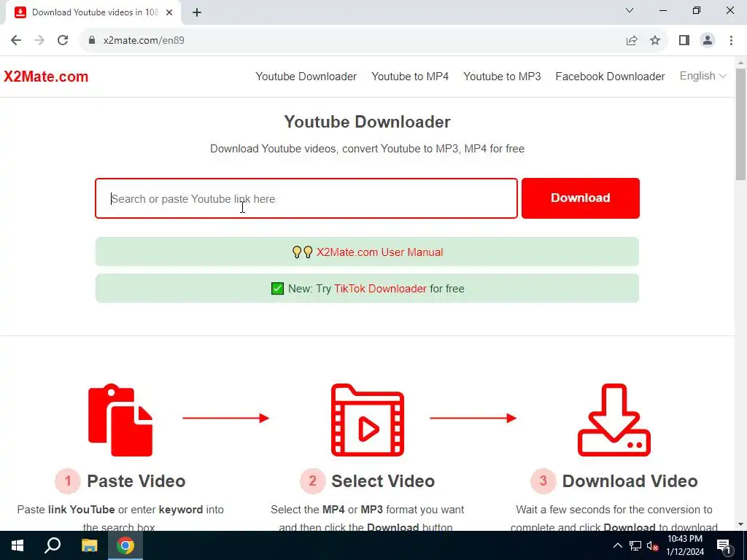Click the browser forward arrow
747x560 pixels.
pos(39,41)
